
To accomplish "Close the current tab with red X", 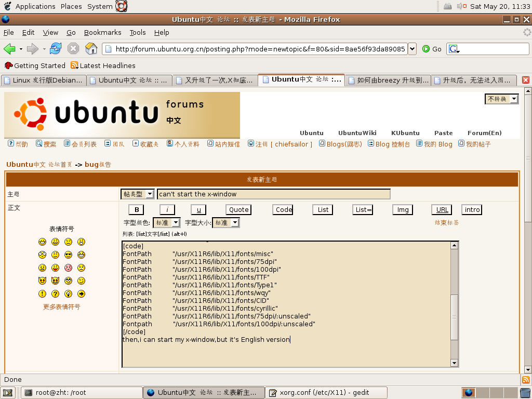I will tap(526, 80).
